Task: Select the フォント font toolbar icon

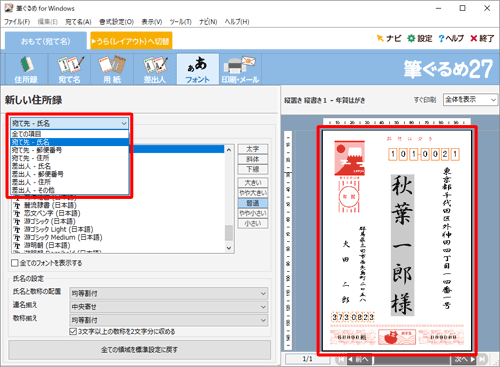Action: click(198, 69)
